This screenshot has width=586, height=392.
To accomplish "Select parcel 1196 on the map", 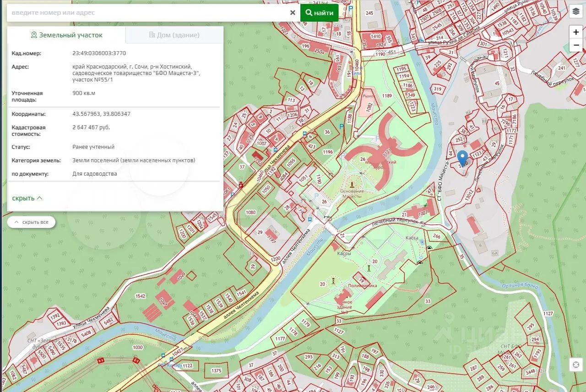I will tap(328, 152).
